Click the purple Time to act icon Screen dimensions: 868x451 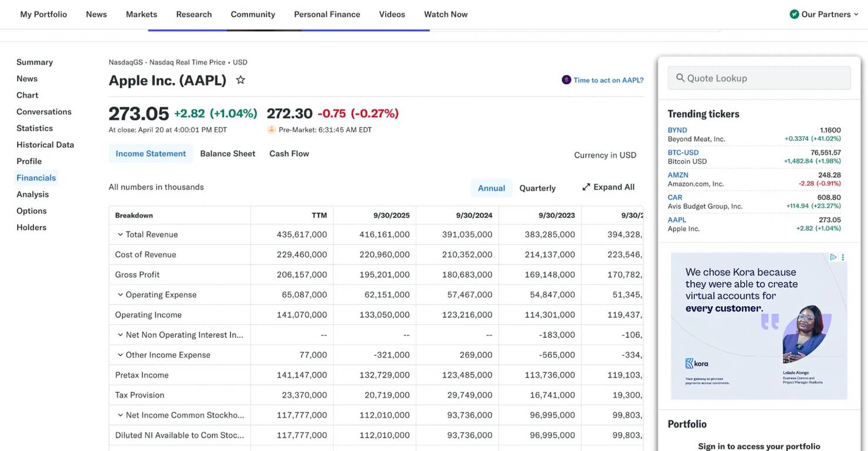[566, 80]
